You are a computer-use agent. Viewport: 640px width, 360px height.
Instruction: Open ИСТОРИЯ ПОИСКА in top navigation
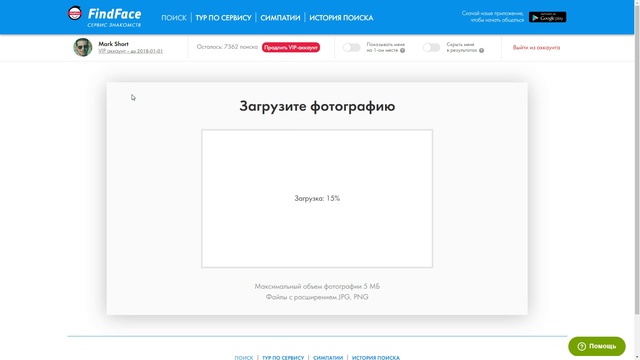[341, 18]
